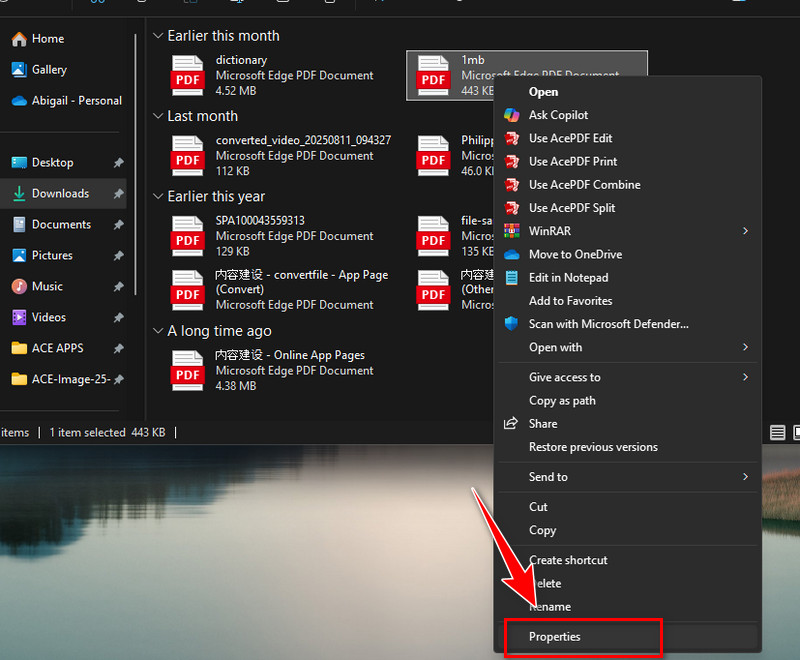Click Use AcePDF Combine entry
The width and height of the screenshot is (800, 660).
click(628, 185)
